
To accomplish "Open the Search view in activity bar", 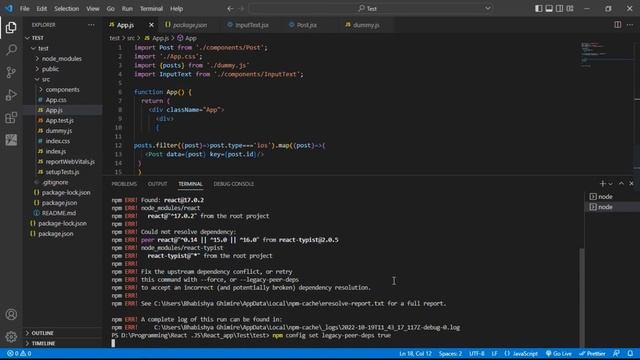I will pos(11,50).
